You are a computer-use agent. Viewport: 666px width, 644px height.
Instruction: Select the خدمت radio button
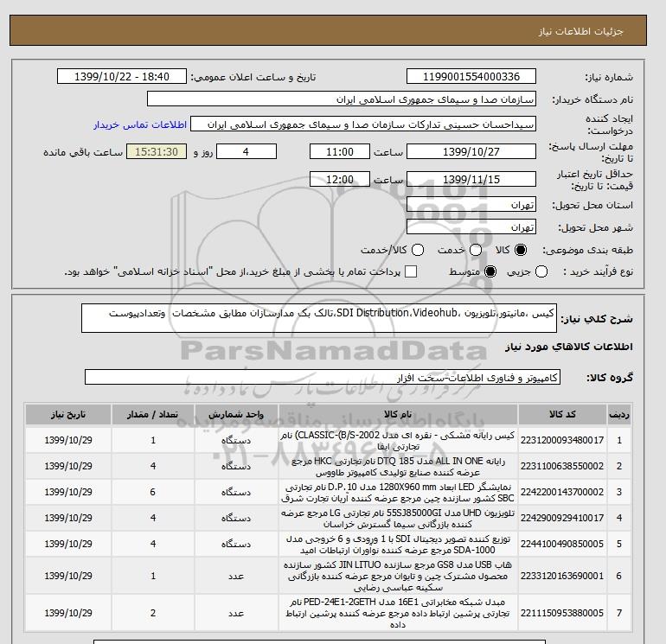[x=476, y=250]
